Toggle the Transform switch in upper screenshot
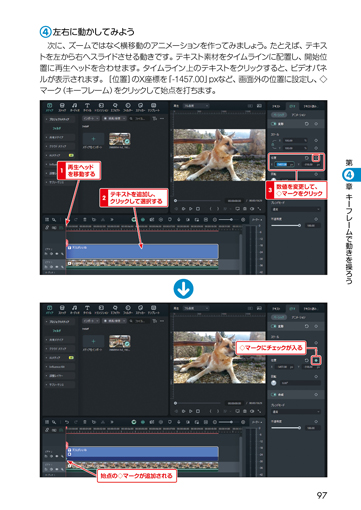This screenshot has width=361, height=510. coord(274,124)
